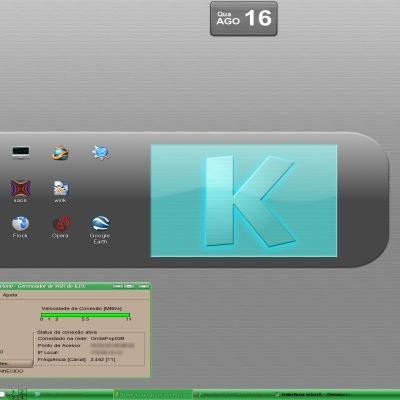Image resolution: width=400 pixels, height=400 pixels.
Task: Close the WiFi manager window
Action: pos(144,286)
